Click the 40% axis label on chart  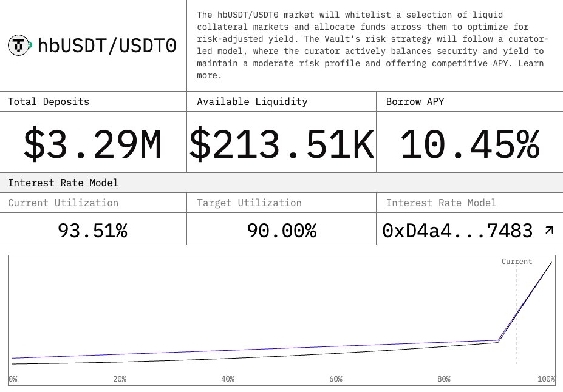[228, 379]
